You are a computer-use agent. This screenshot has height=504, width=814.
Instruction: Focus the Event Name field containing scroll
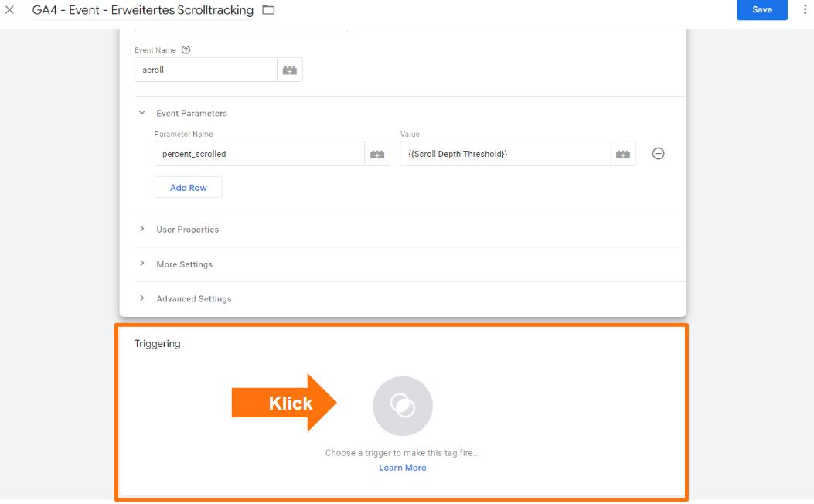(x=206, y=70)
